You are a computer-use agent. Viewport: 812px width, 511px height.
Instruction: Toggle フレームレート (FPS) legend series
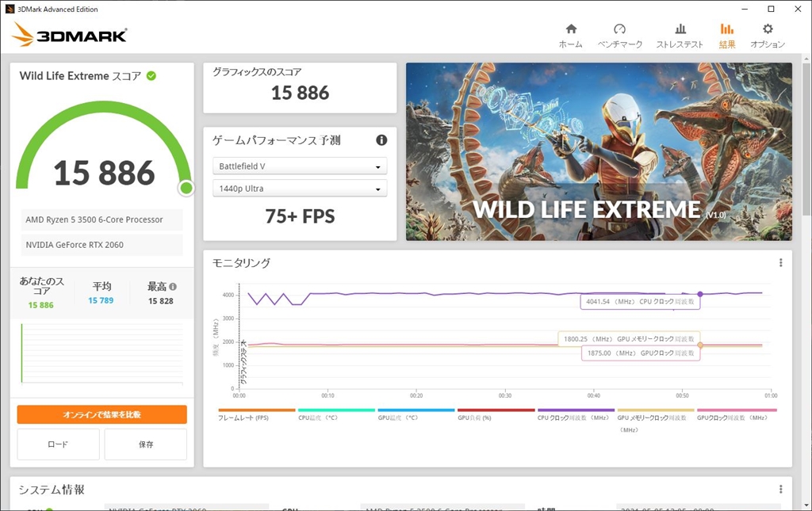pos(256,415)
